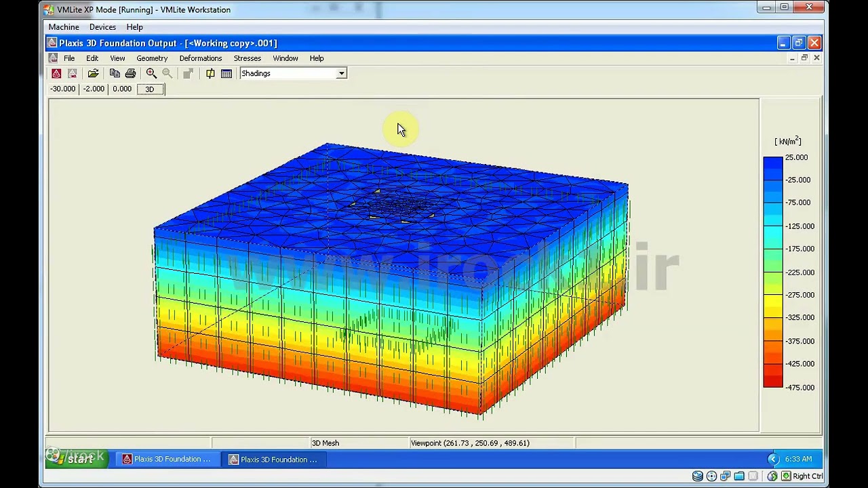The width and height of the screenshot is (868, 488).
Task: Open the Shadings presentation dropdown
Action: [x=342, y=73]
